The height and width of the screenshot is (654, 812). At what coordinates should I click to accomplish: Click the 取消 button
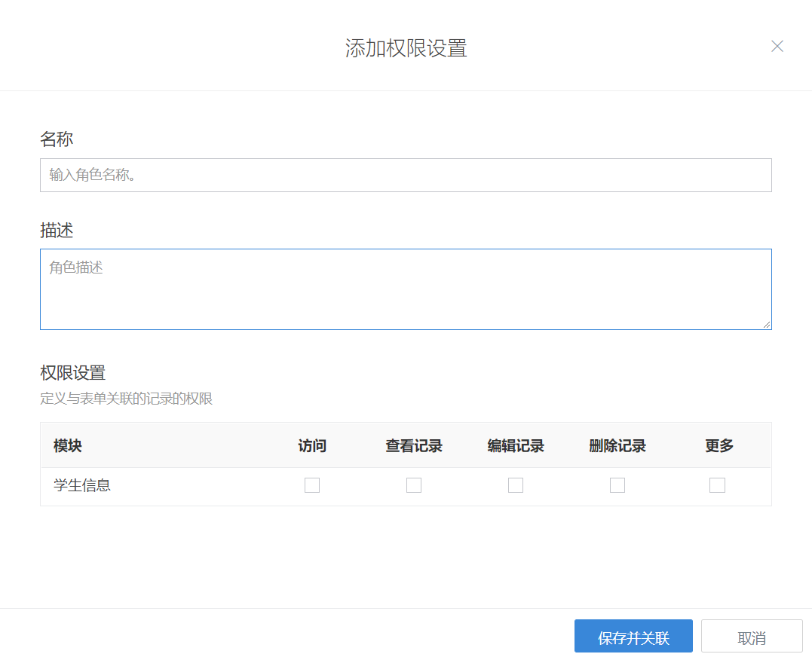(x=752, y=638)
